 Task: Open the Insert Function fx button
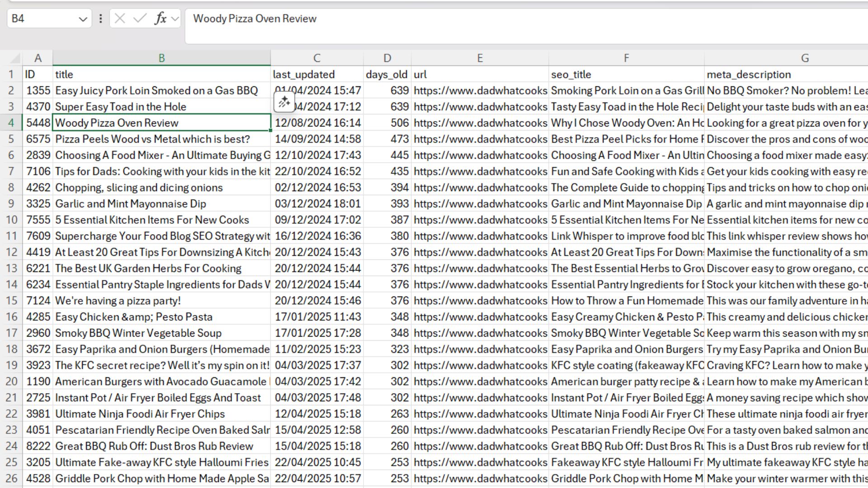click(160, 19)
